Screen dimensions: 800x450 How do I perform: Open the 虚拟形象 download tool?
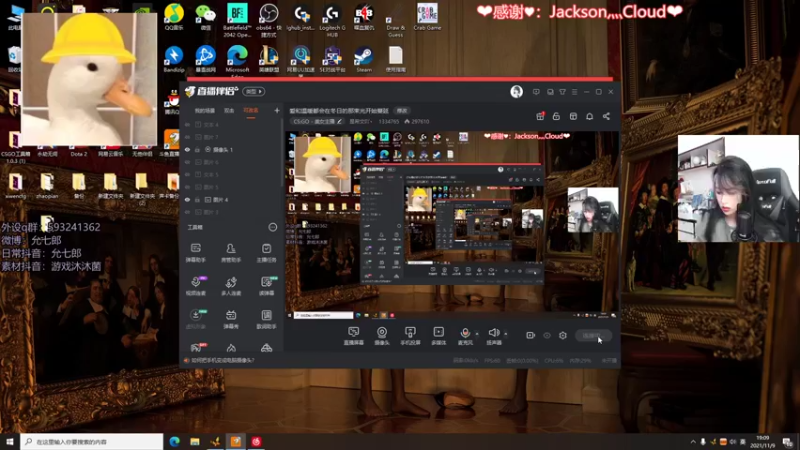[x=195, y=319]
